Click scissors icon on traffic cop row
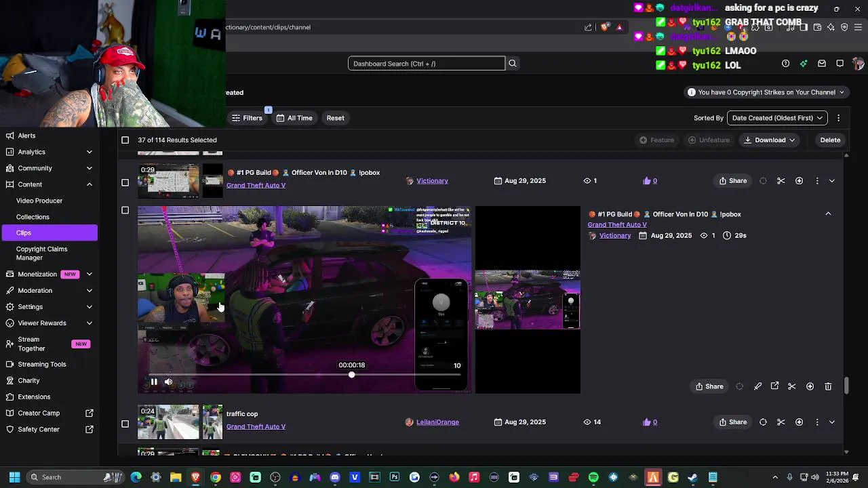Screen dimensions: 868x488 point(781,422)
